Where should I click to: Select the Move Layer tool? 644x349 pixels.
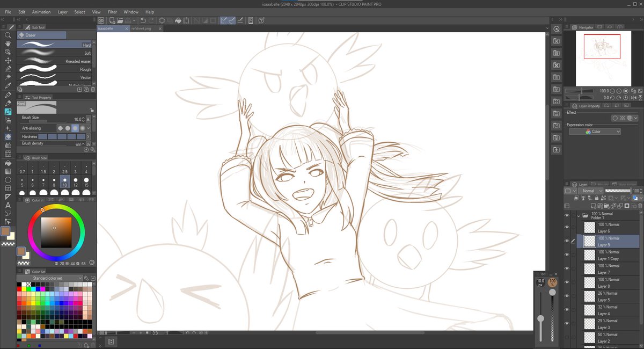click(8, 60)
